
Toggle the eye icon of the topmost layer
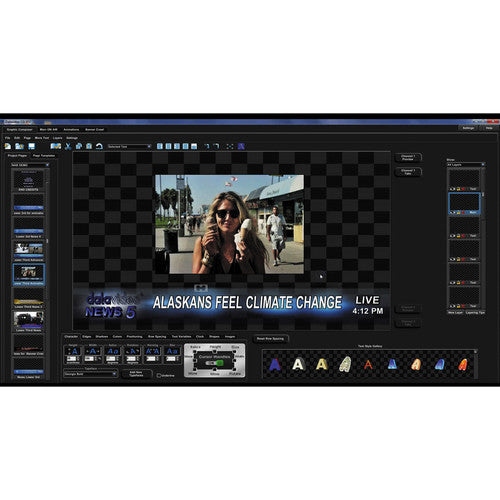(x=452, y=189)
